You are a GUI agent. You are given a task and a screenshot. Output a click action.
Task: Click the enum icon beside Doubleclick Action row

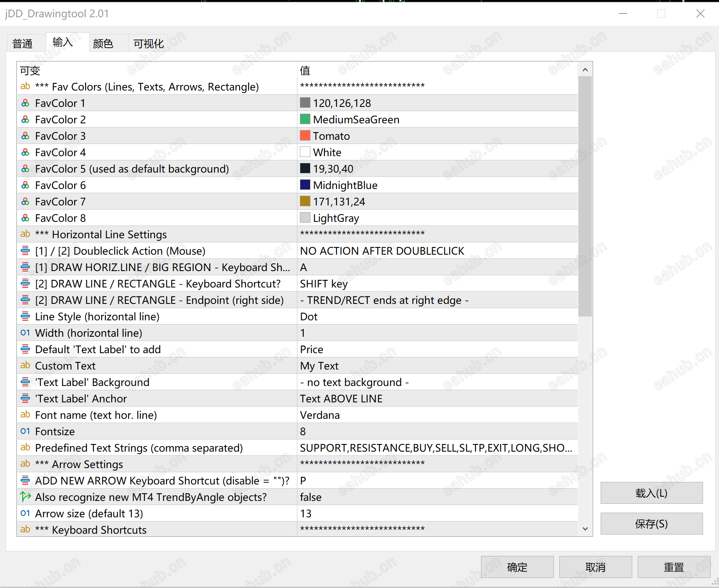click(x=25, y=251)
